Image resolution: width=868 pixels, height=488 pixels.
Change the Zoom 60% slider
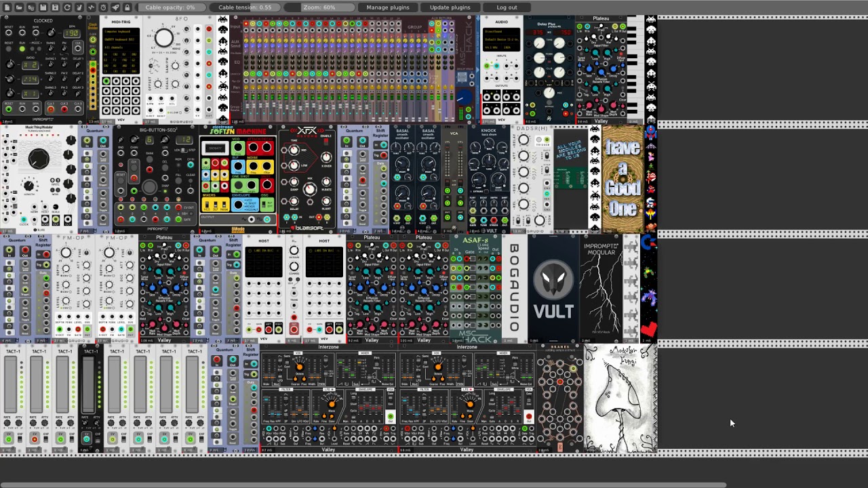click(319, 7)
